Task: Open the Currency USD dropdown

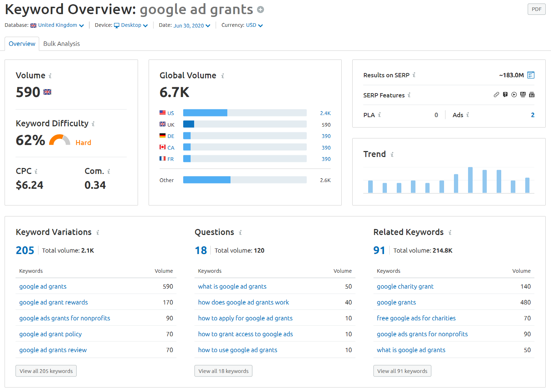Action: pos(254,25)
